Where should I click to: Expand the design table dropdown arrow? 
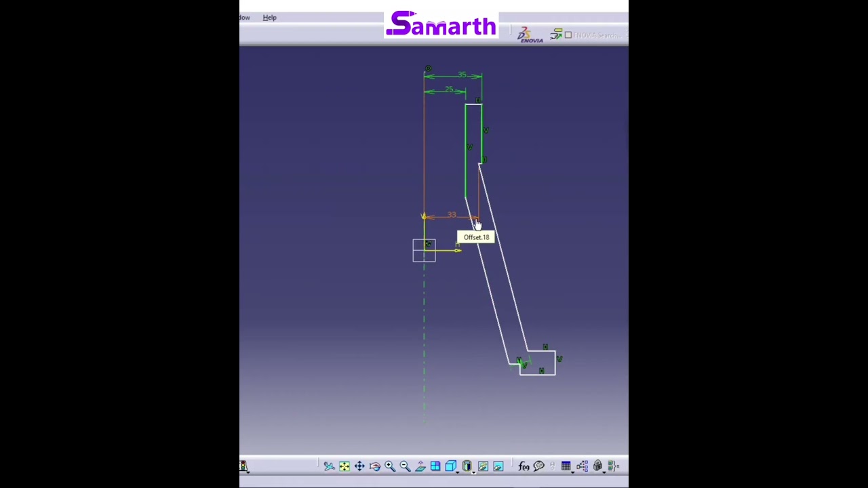(572, 472)
